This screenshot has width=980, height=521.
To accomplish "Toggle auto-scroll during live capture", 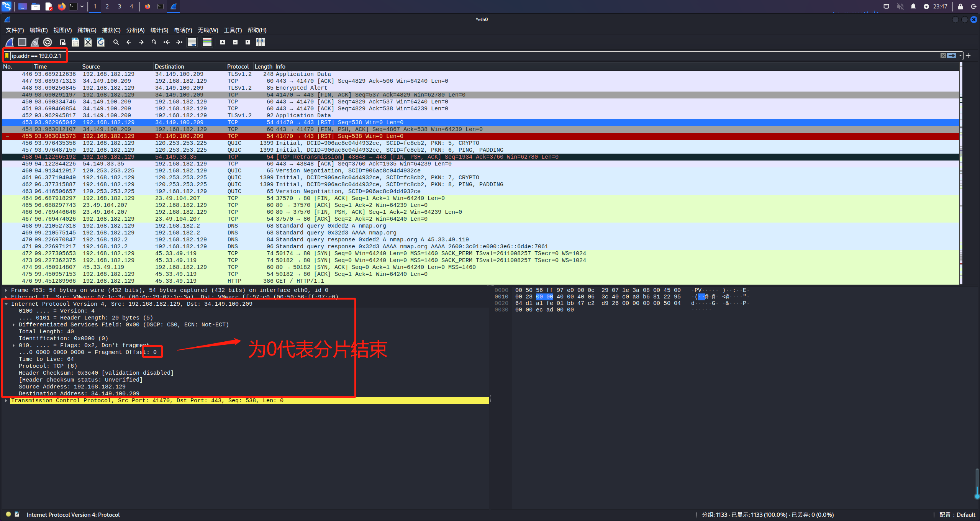I will point(192,42).
